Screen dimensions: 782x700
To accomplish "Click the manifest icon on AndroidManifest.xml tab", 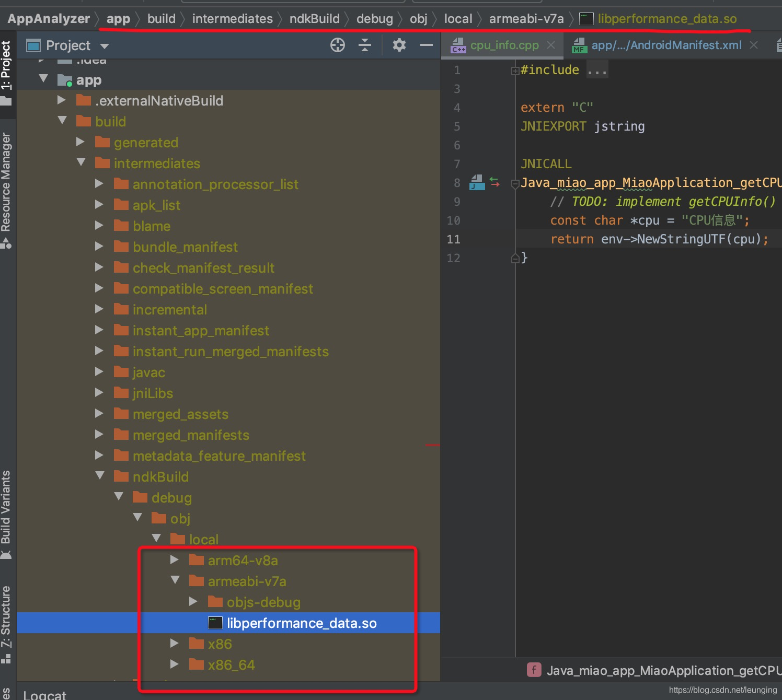I will [579, 45].
